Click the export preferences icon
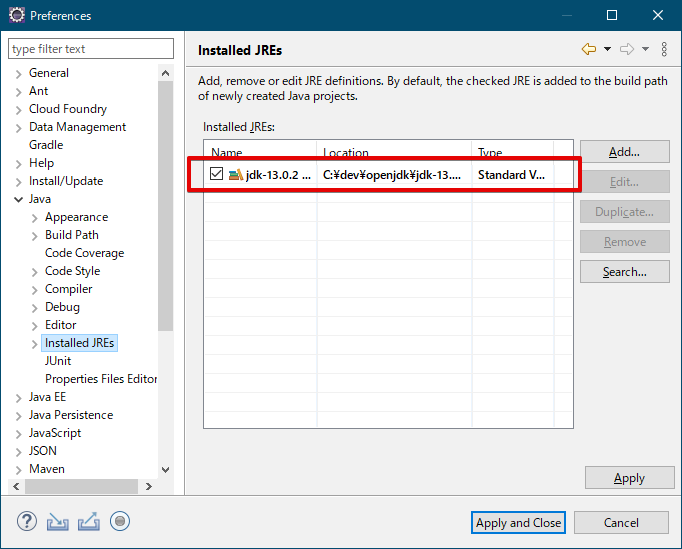 (89, 522)
